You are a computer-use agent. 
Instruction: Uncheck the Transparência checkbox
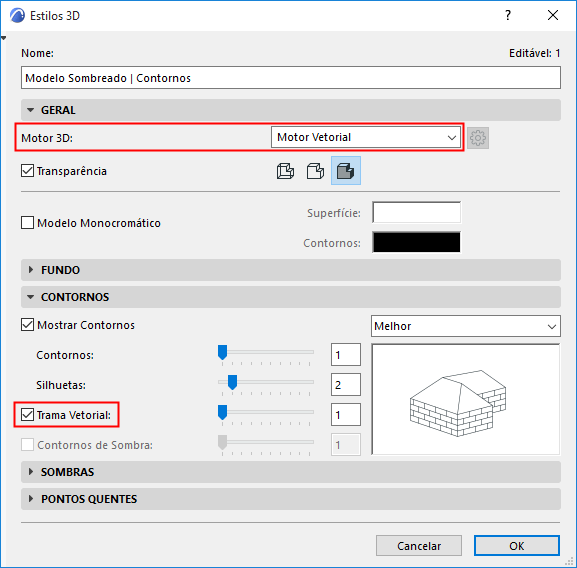coord(28,171)
